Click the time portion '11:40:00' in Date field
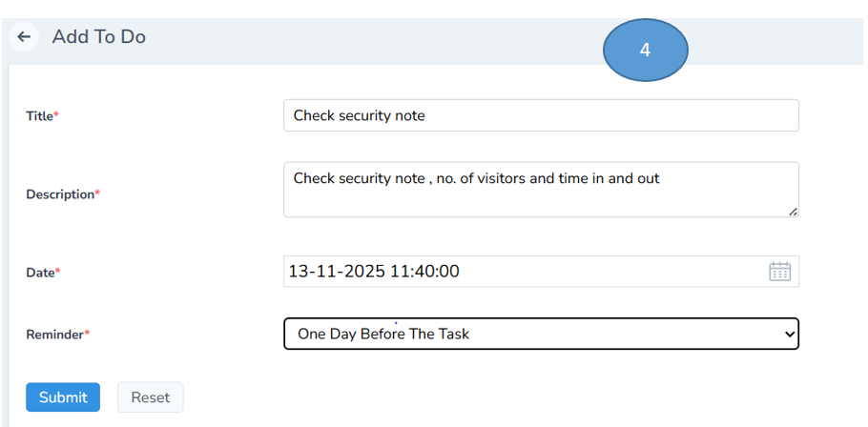The height and width of the screenshot is (427, 868). coord(424,272)
